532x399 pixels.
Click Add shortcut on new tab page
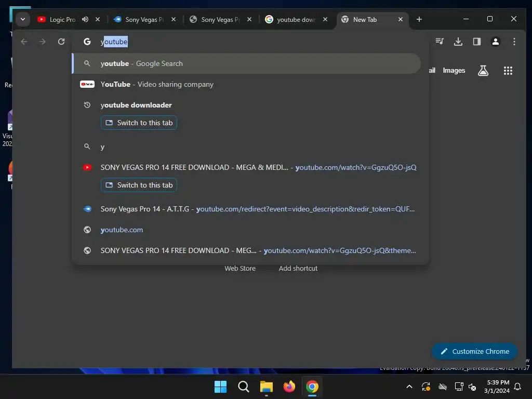click(298, 269)
